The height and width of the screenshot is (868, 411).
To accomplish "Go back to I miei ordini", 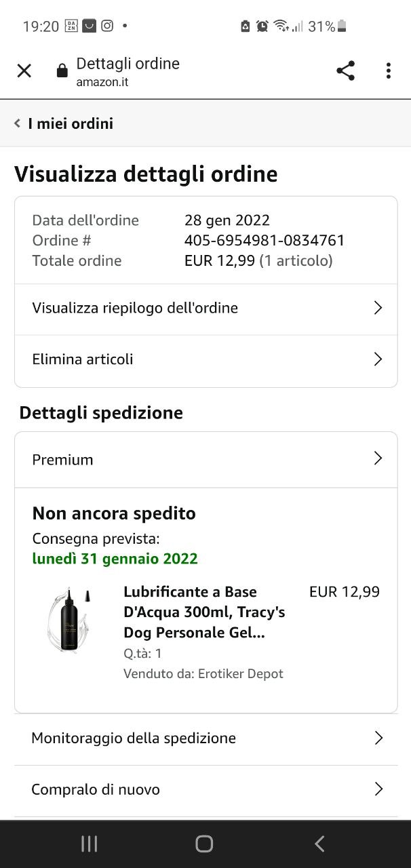I will click(64, 123).
